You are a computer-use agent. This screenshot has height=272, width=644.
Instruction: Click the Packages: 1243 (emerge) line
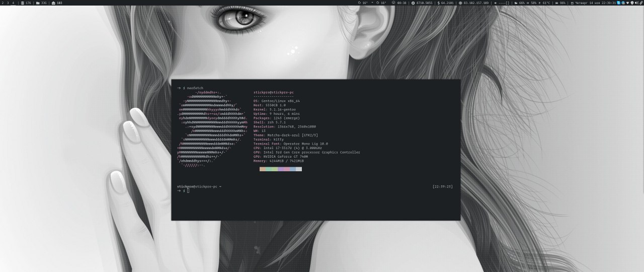[x=277, y=118]
